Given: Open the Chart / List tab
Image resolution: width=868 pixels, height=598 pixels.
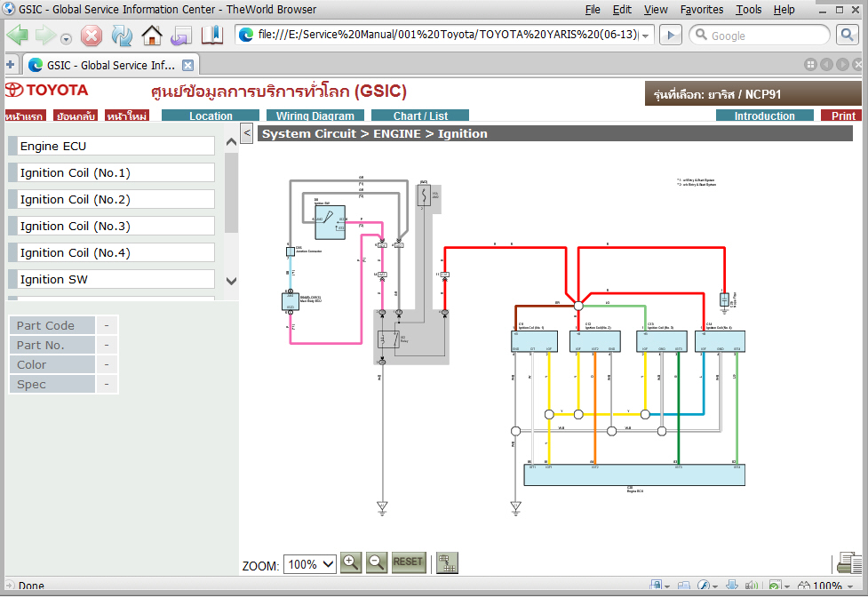Looking at the screenshot, I should (420, 116).
